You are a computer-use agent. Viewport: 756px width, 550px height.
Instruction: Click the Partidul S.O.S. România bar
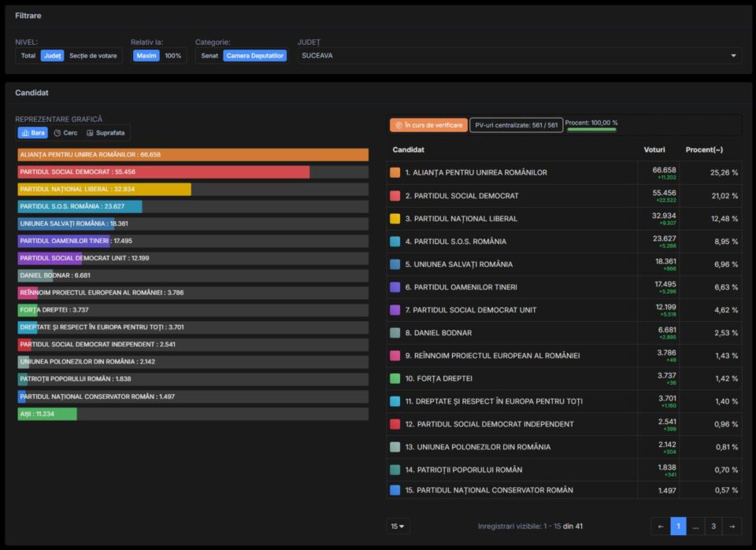[x=80, y=206]
